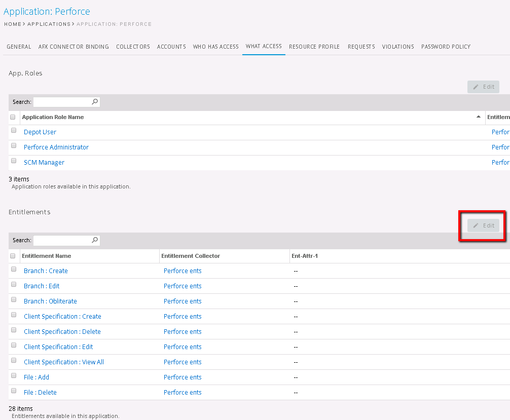Sort by the Entitlement Collector column header
Screen dimensions: 510x420
coord(191,256)
